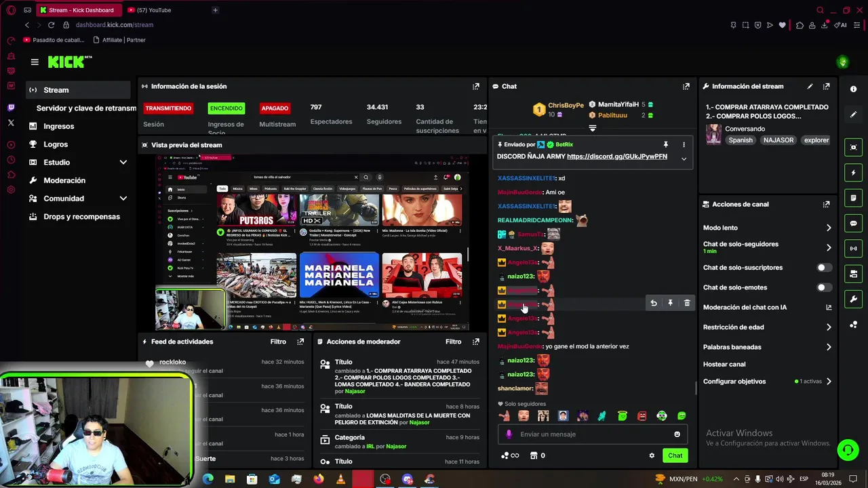Open the hamburger menu beside the Kick logo
The width and height of the screenshot is (868, 488).
pos(35,62)
